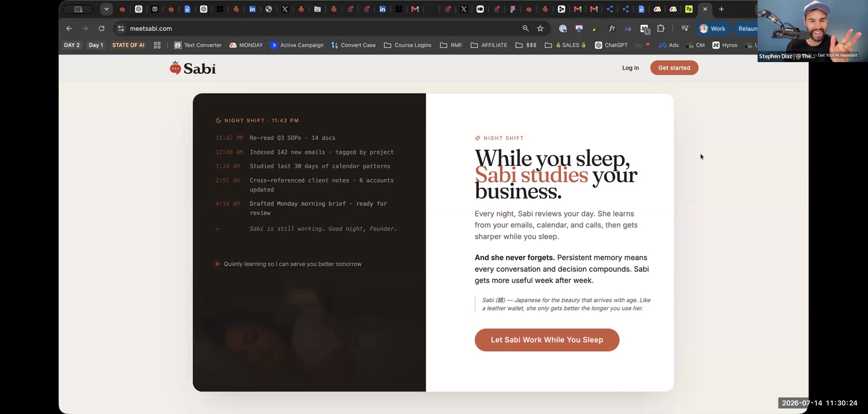Viewport: 868px width, 414px height.
Task: Expand the RMF bookmark folder
Action: 451,45
